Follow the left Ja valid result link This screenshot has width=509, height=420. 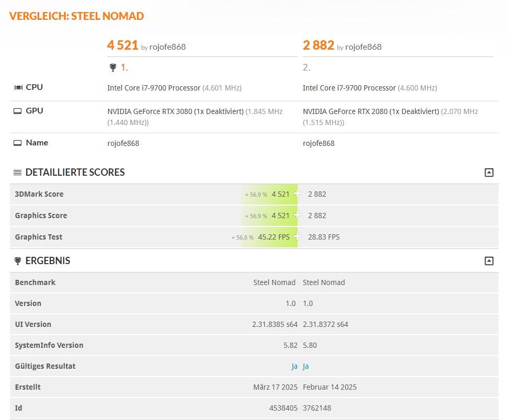tap(295, 366)
